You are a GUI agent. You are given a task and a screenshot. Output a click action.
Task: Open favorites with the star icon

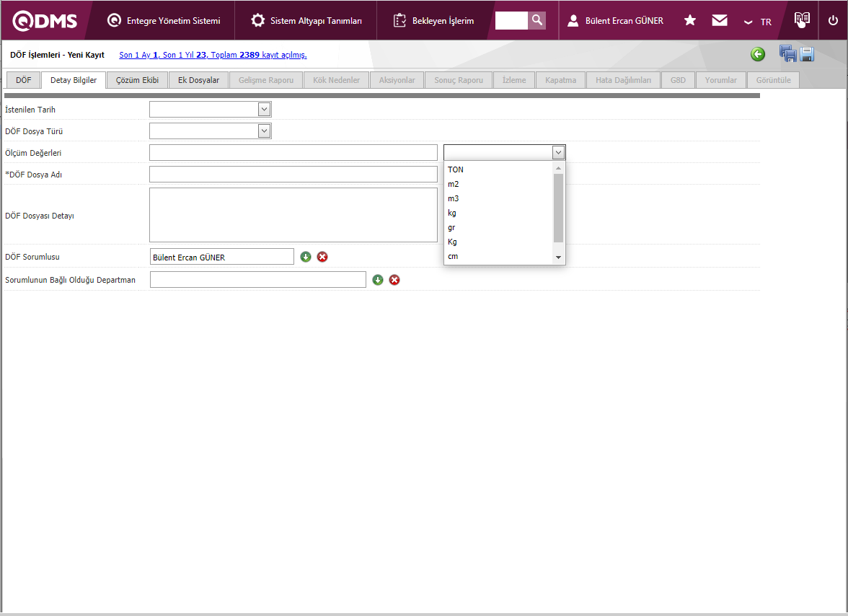[x=690, y=20]
